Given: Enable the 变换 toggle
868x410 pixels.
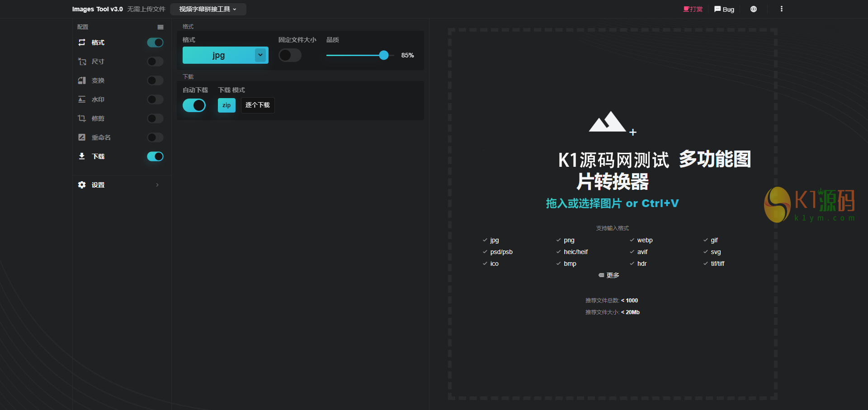Looking at the screenshot, I should (155, 80).
